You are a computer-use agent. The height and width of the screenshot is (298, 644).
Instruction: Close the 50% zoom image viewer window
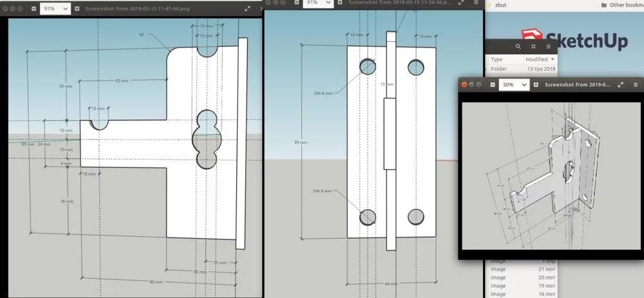464,84
